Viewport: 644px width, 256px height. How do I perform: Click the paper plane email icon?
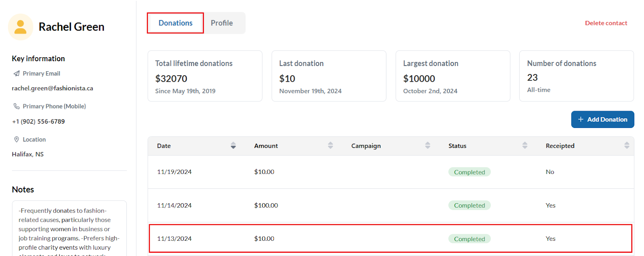(17, 74)
